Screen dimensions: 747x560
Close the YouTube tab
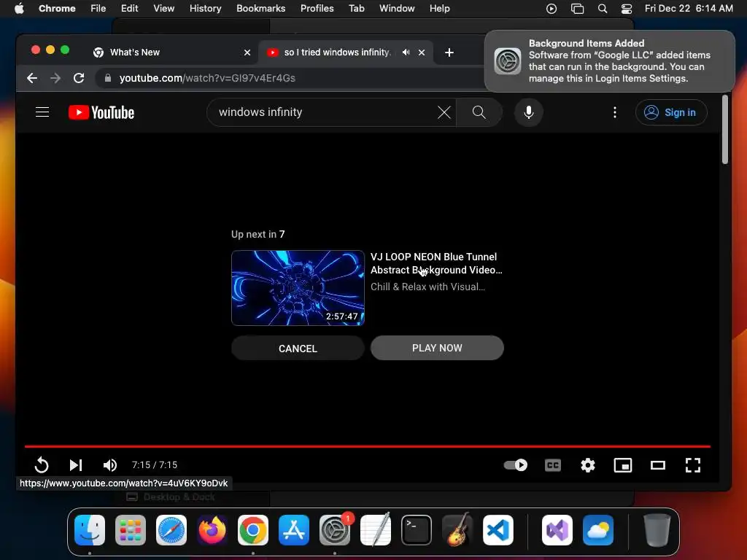[x=422, y=52]
